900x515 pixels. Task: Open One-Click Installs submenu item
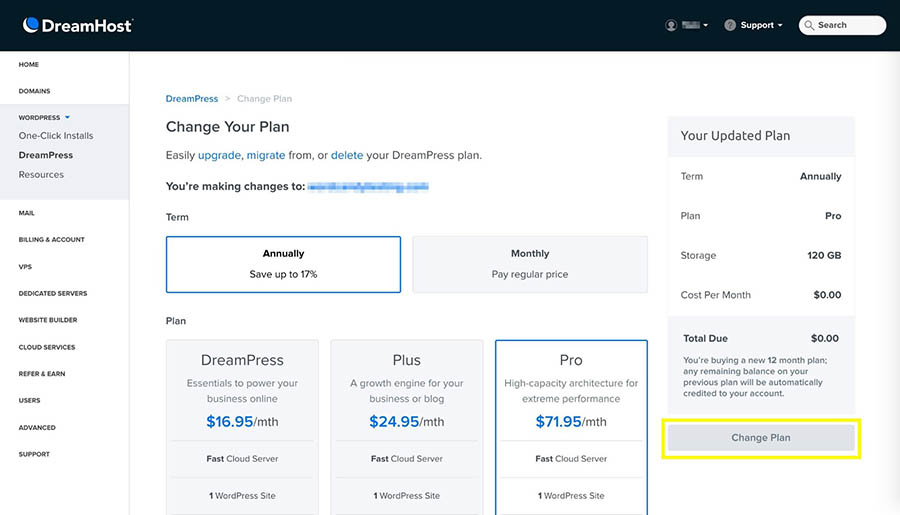pyautogui.click(x=56, y=135)
